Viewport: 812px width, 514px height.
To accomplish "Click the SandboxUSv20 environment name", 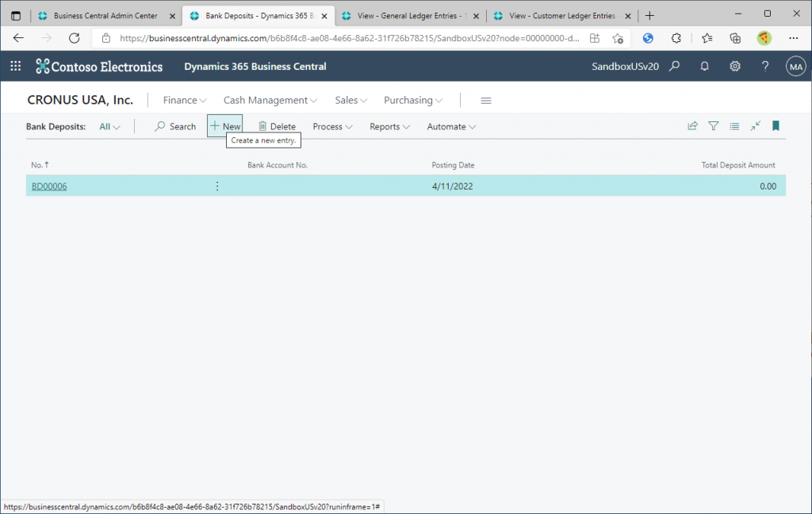I will click(x=625, y=67).
